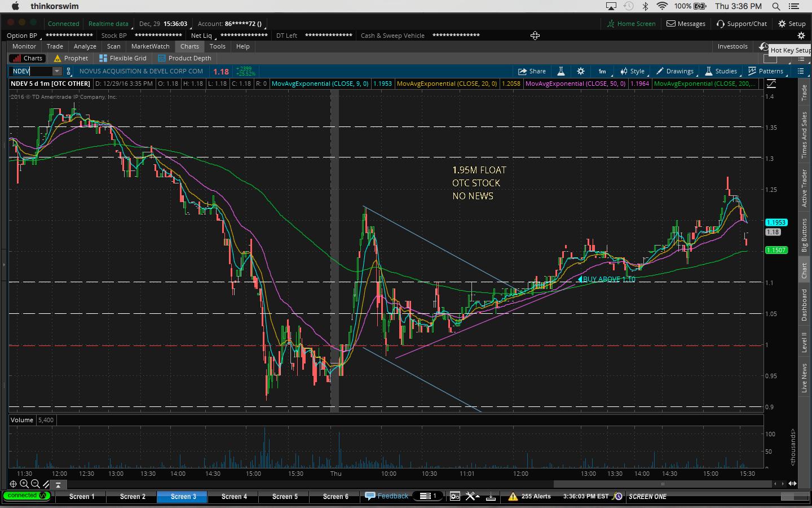Open the Setup gear menu
Viewport: 812px width, 508px height.
[x=792, y=24]
